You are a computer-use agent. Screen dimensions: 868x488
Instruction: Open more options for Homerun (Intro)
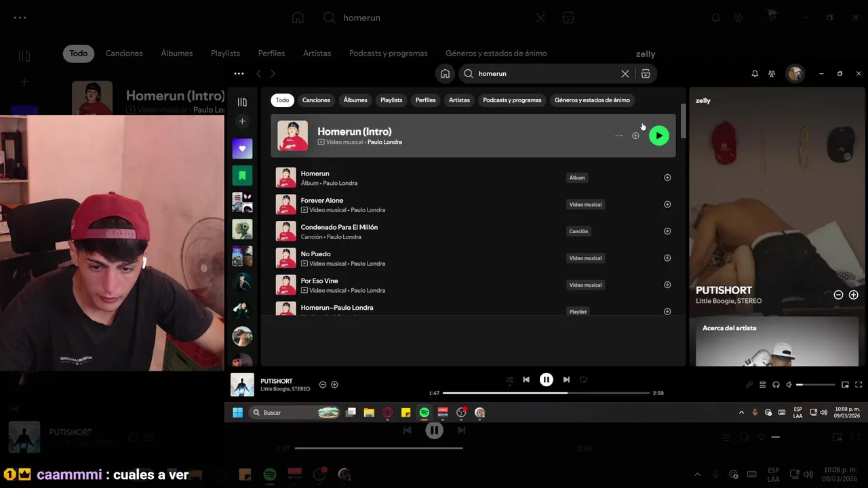tap(618, 136)
